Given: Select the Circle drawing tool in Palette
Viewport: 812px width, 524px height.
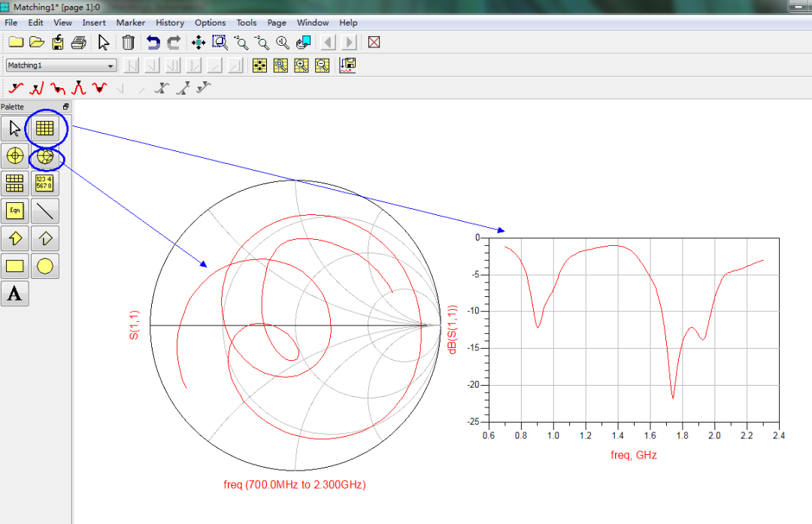Looking at the screenshot, I should [x=44, y=266].
